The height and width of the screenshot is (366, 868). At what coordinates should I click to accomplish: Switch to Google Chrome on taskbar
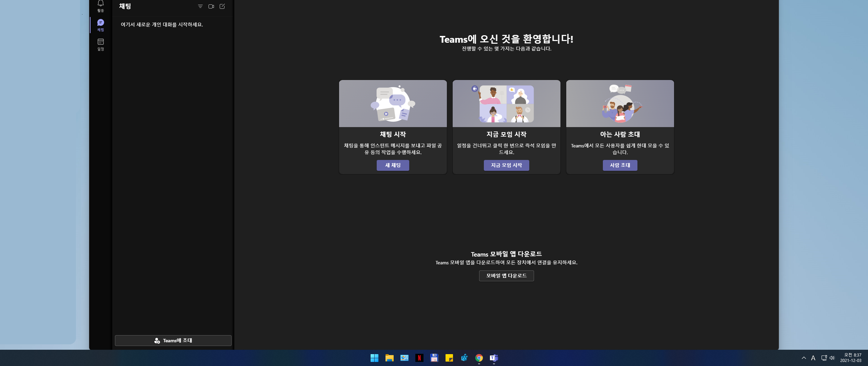point(479,358)
